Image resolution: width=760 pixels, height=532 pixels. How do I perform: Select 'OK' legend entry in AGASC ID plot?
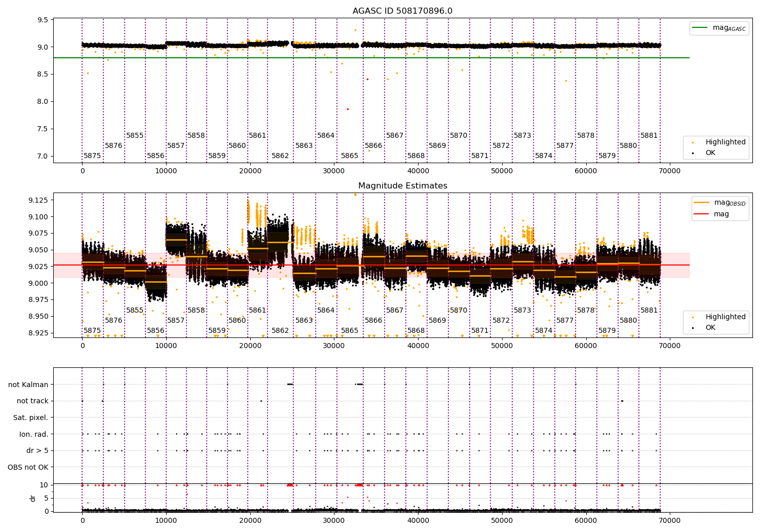(x=710, y=153)
